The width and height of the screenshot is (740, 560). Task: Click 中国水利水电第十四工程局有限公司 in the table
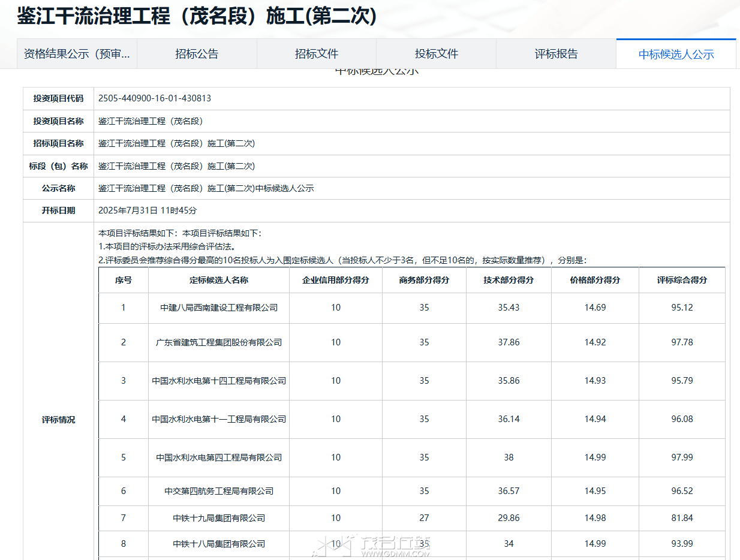(x=219, y=381)
